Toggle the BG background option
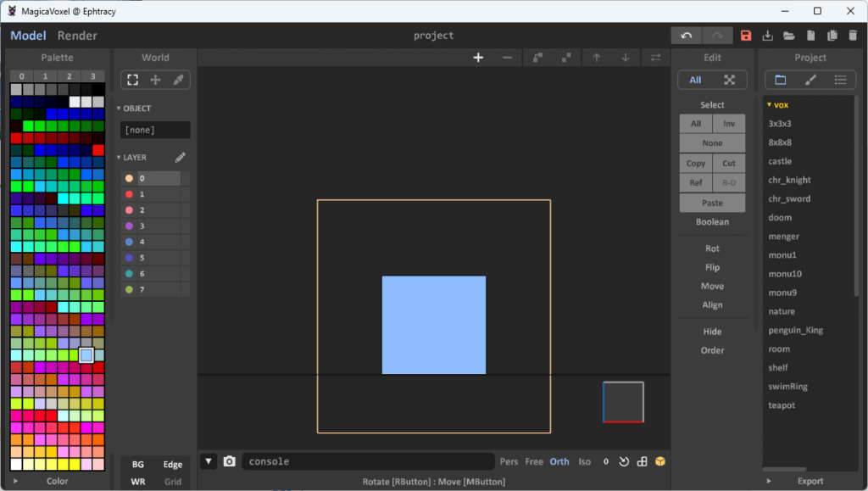Image resolution: width=868 pixels, height=491 pixels. (x=138, y=465)
